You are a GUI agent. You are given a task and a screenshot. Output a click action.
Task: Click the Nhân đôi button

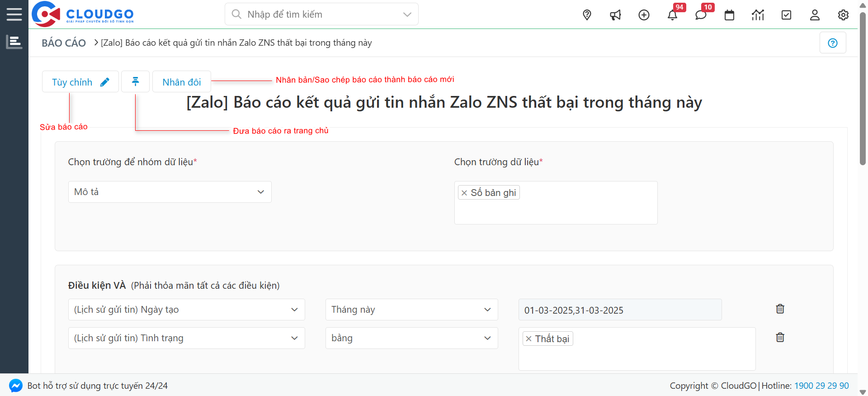(181, 82)
